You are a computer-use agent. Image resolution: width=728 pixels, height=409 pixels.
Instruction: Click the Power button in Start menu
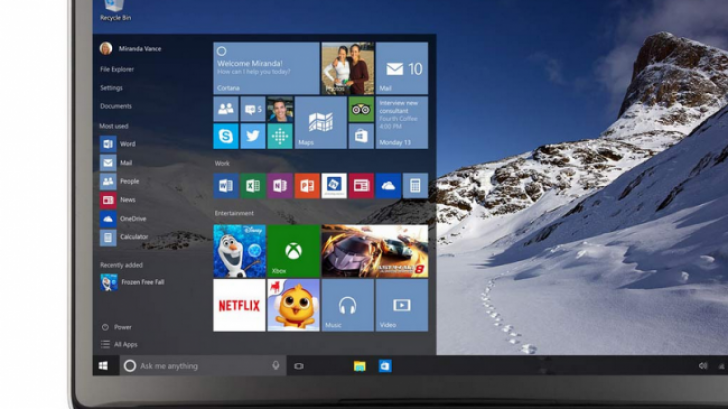(x=117, y=327)
